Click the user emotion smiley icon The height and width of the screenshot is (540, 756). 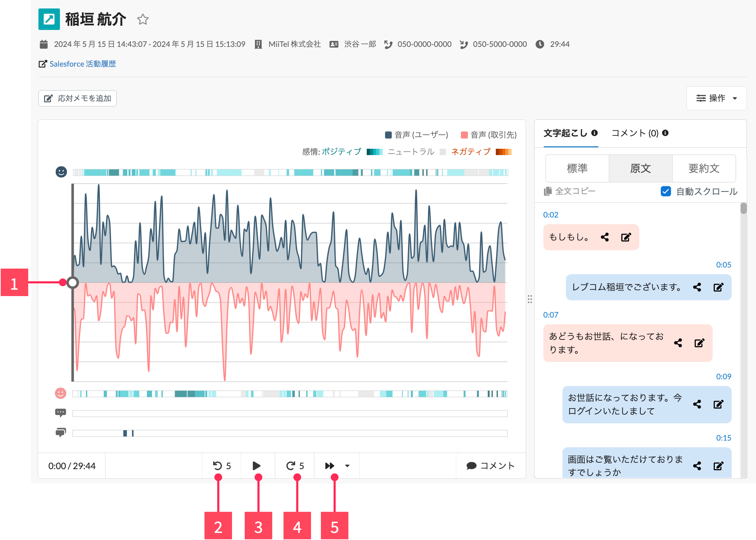click(x=61, y=172)
